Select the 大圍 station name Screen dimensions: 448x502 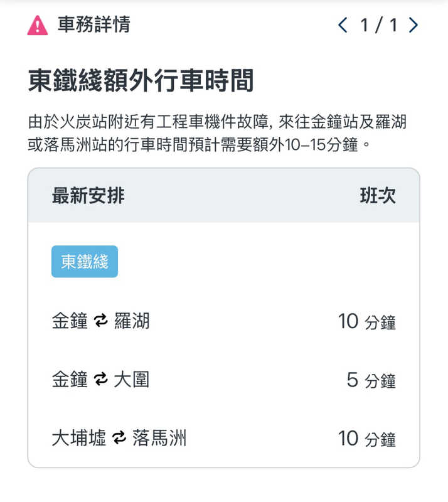coord(132,380)
